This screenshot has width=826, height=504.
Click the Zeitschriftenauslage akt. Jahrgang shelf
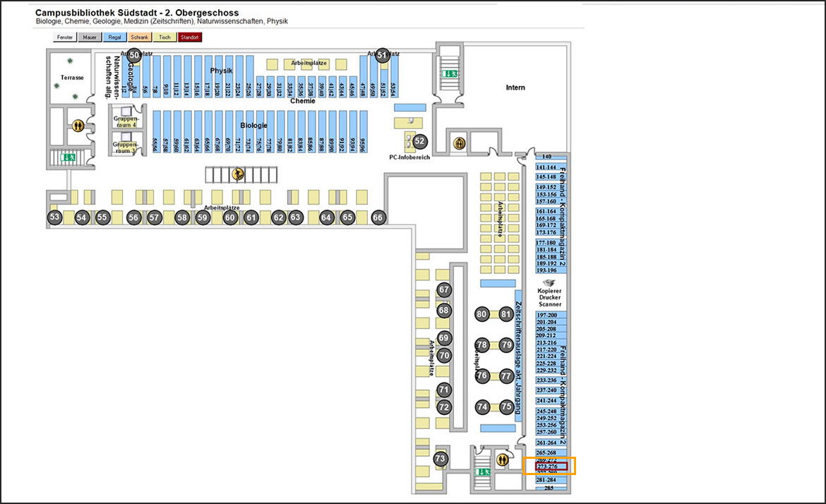click(518, 356)
